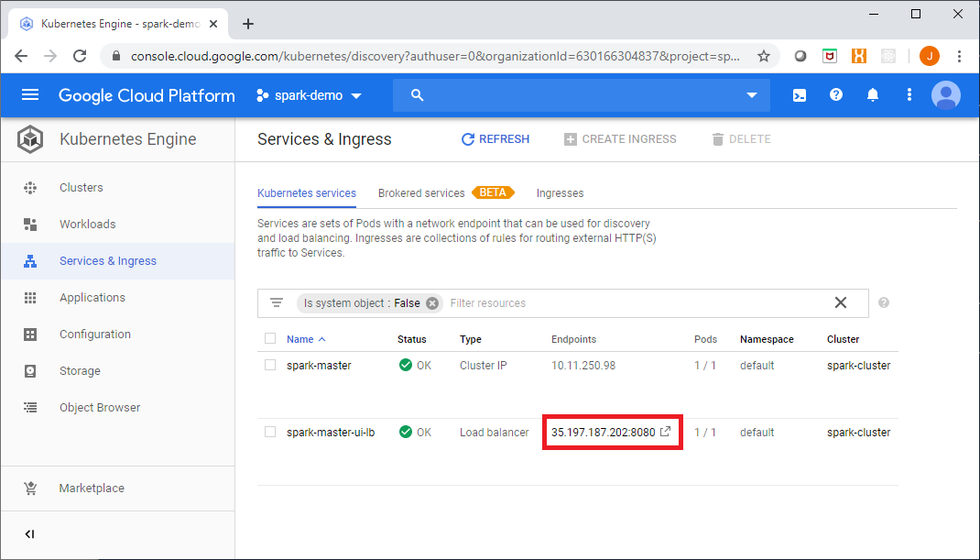Click the Configuration sidebar icon
The width and height of the screenshot is (980, 560).
30,335
